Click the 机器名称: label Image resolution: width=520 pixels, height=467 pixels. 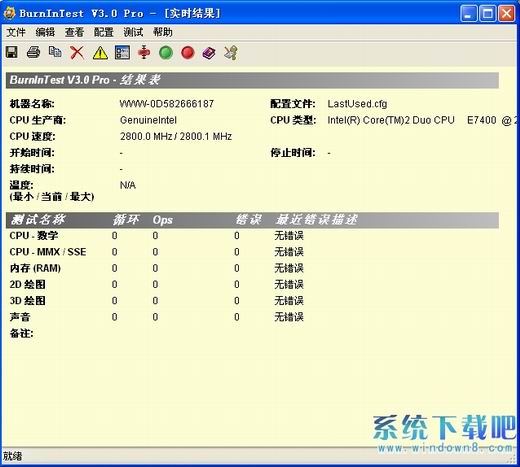click(32, 104)
